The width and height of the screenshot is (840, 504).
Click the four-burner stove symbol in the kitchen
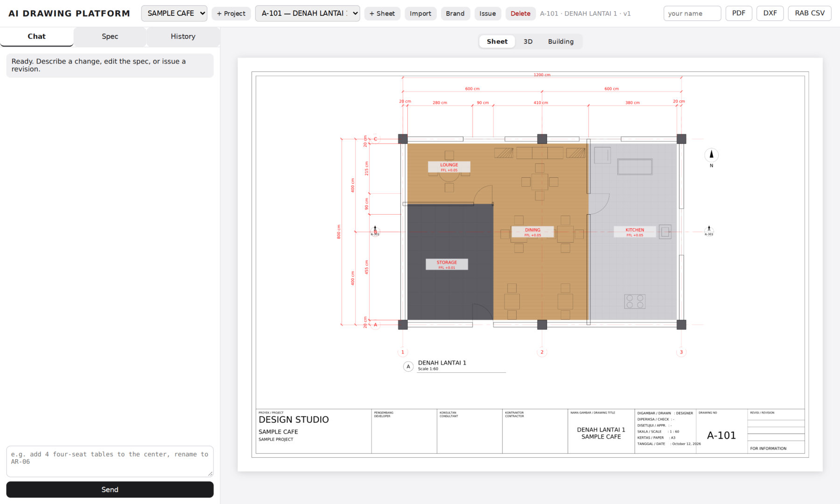635,301
